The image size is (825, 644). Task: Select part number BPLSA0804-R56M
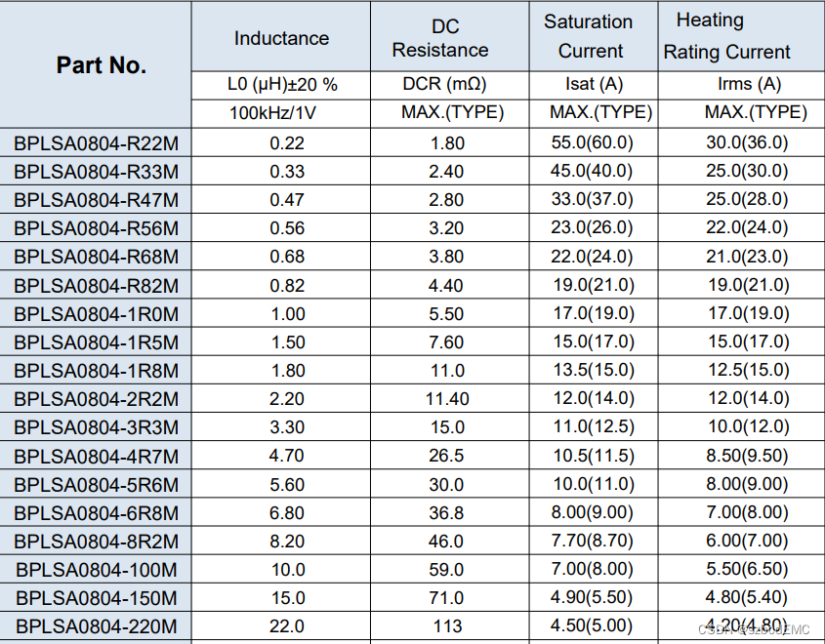point(97,228)
